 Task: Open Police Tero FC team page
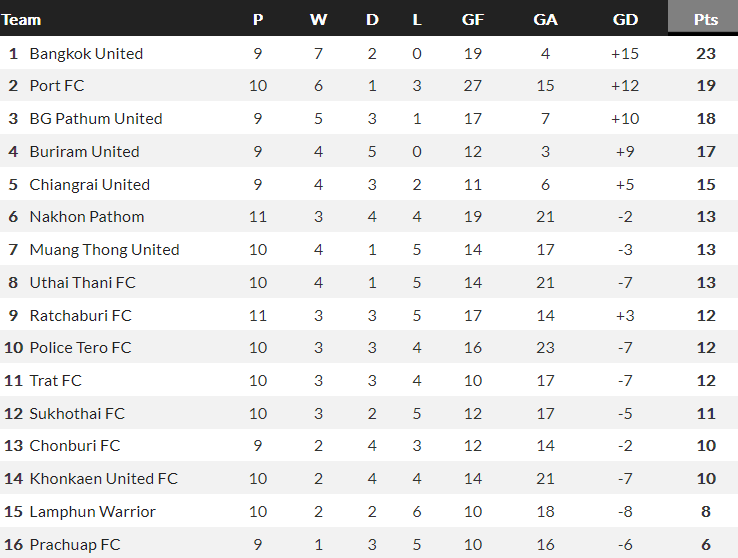click(80, 348)
